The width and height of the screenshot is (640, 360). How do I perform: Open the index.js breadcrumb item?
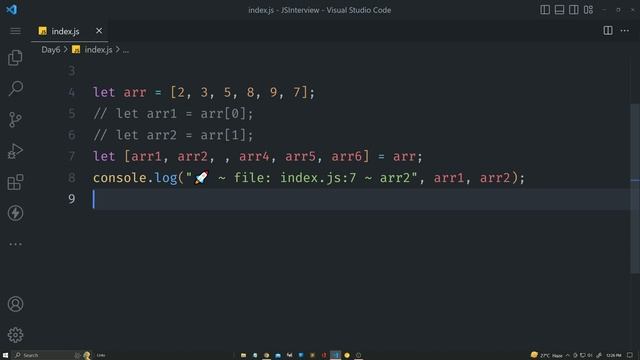pyautogui.click(x=98, y=50)
